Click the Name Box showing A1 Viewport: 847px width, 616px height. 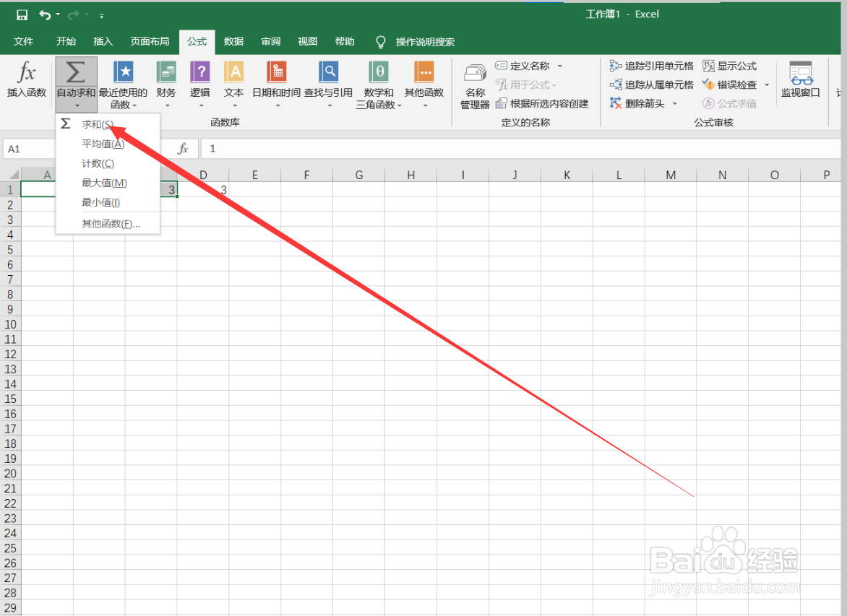(x=30, y=149)
